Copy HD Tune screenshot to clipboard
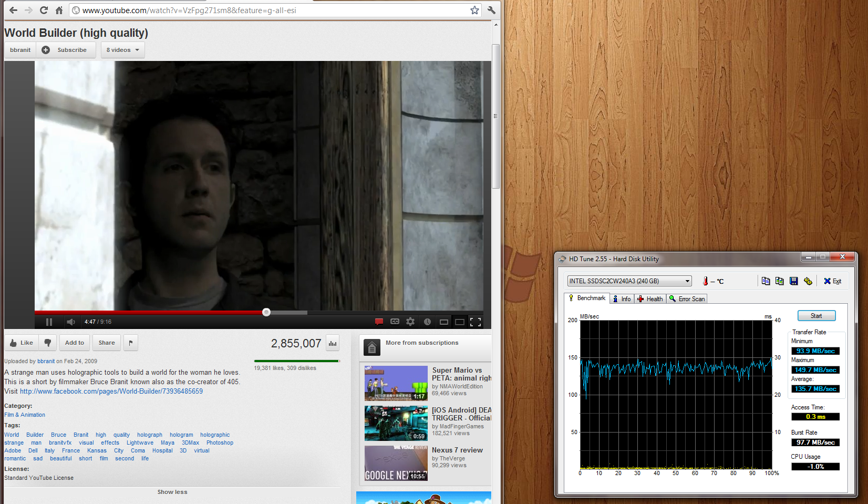The image size is (868, 504). tap(779, 281)
